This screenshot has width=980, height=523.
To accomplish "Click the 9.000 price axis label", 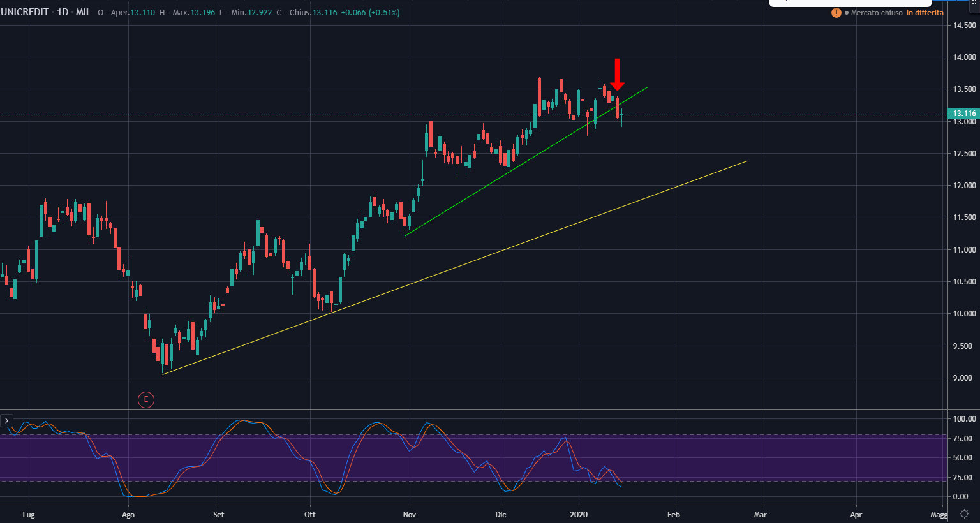I will click(x=964, y=378).
